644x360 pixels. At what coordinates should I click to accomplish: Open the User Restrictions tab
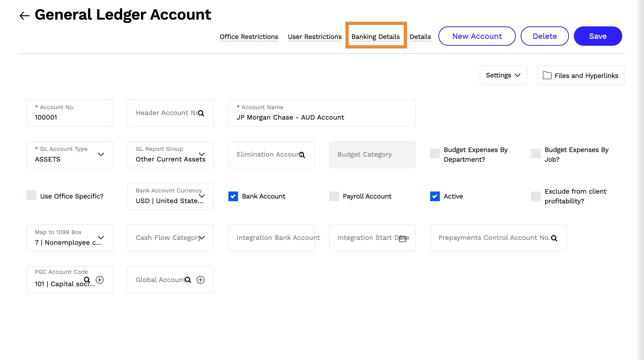(x=315, y=37)
